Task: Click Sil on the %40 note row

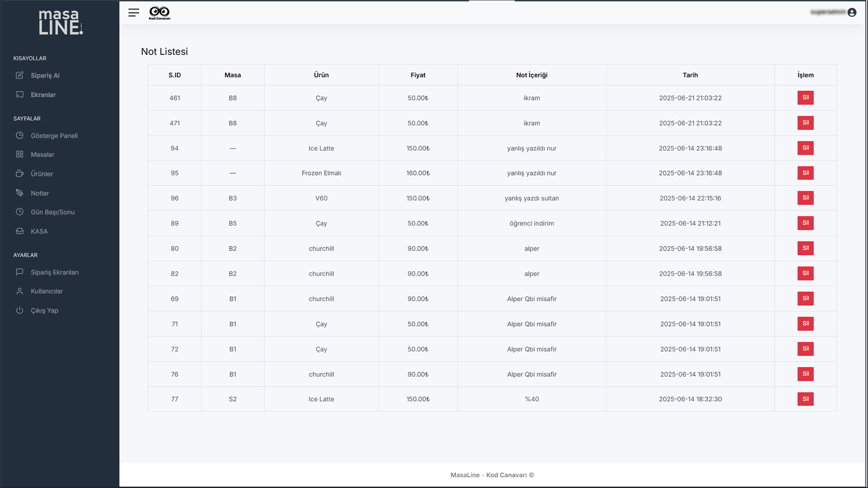Action: pyautogui.click(x=805, y=399)
